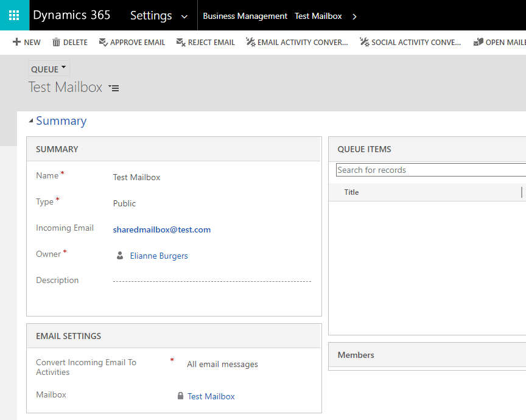Open the record list menu next to the Test Mailbox title

(114, 88)
